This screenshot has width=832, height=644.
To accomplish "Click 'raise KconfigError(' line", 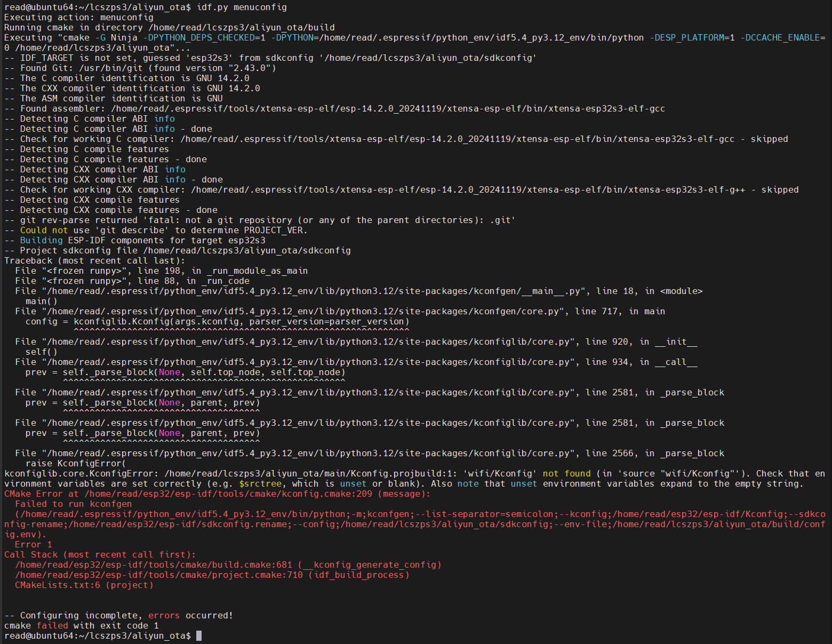I will (x=76, y=464).
